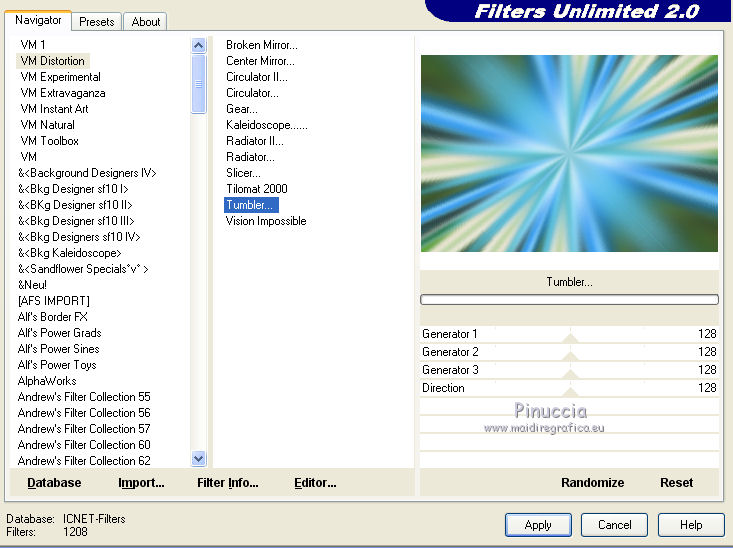
Task: Open the Help button
Action: tap(691, 525)
